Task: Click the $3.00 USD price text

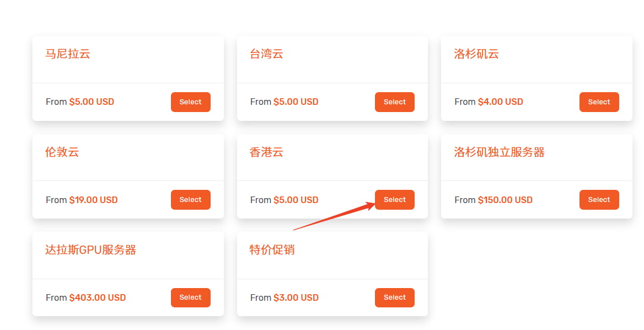Action: pyautogui.click(x=296, y=298)
